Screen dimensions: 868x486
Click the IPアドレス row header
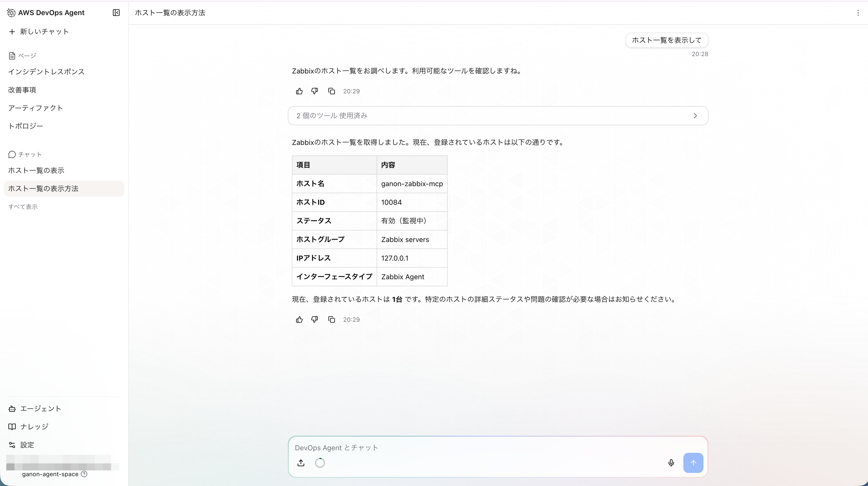tap(334, 258)
